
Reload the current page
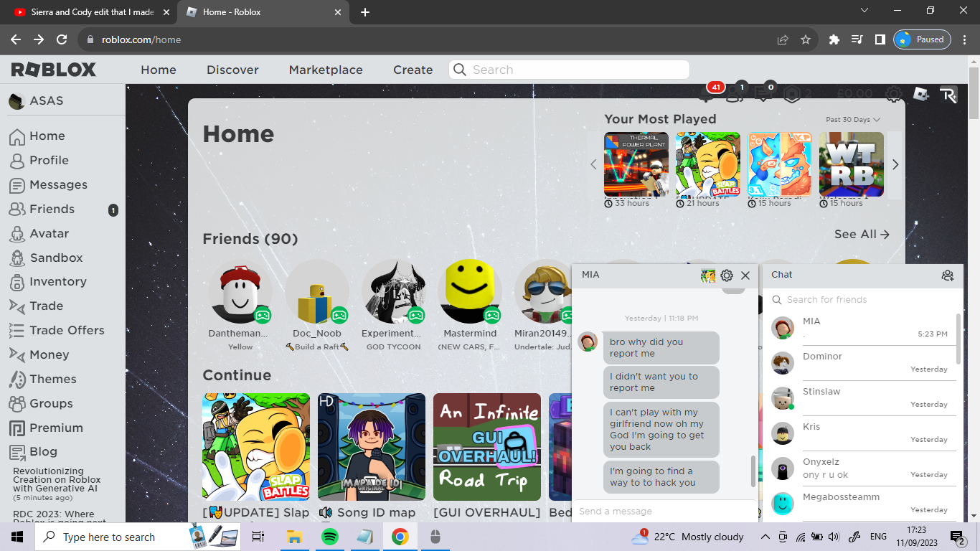tap(62, 39)
